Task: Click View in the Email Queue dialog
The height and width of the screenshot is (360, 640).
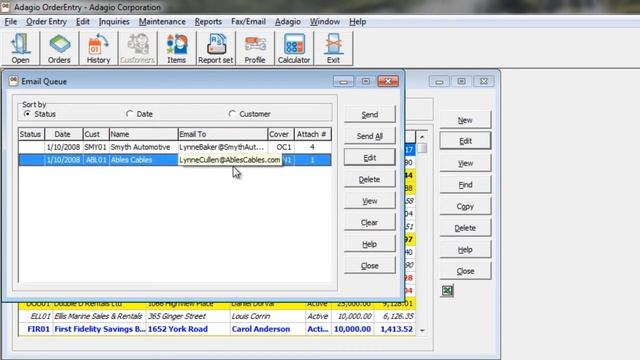Action: (x=370, y=201)
